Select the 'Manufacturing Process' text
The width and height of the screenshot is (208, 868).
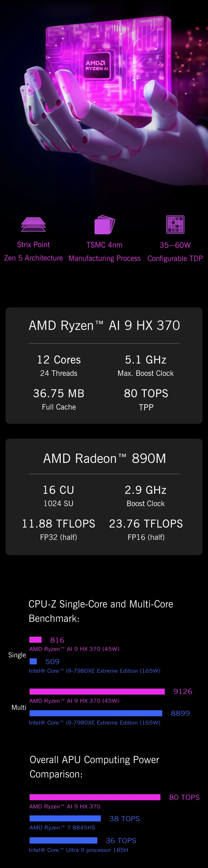tap(104, 259)
